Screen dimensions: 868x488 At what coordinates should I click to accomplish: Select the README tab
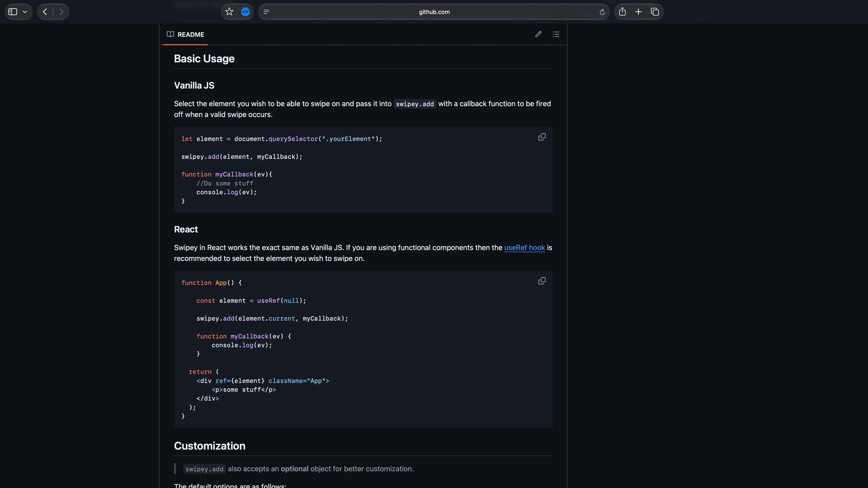185,34
